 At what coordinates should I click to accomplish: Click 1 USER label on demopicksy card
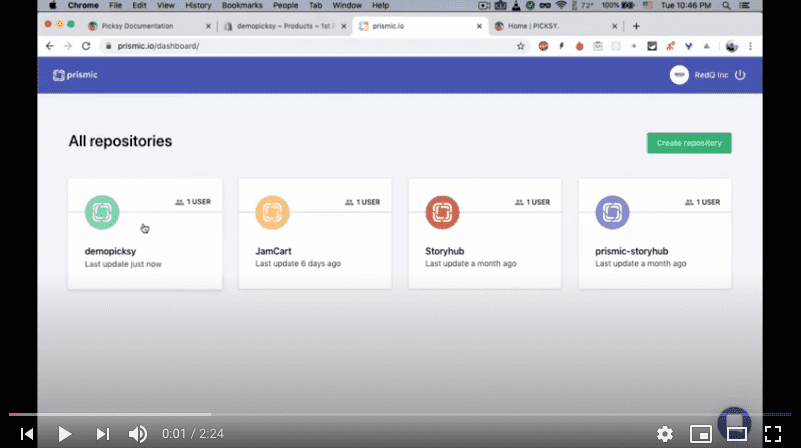click(x=193, y=202)
